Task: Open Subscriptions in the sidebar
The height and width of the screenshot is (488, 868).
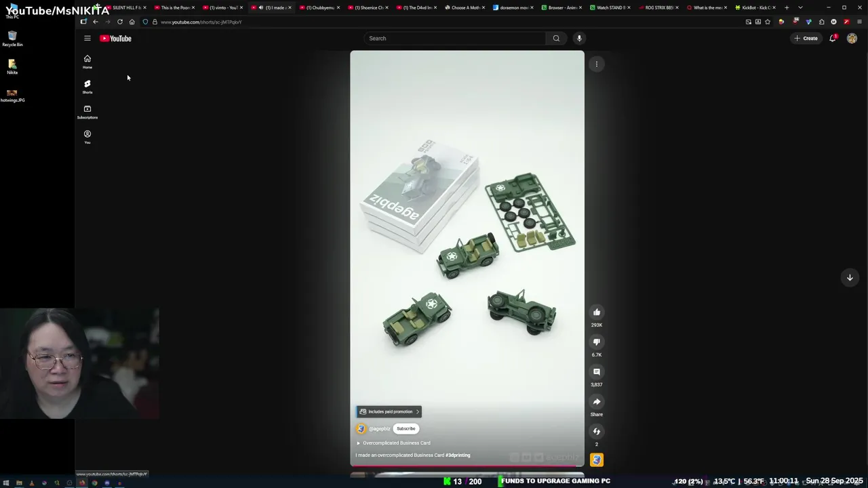Action: pyautogui.click(x=87, y=112)
